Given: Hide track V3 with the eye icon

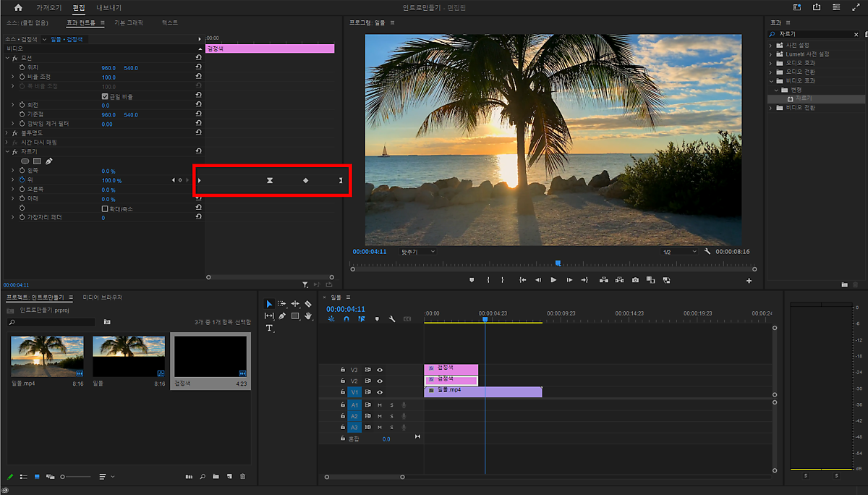Looking at the screenshot, I should [x=380, y=370].
